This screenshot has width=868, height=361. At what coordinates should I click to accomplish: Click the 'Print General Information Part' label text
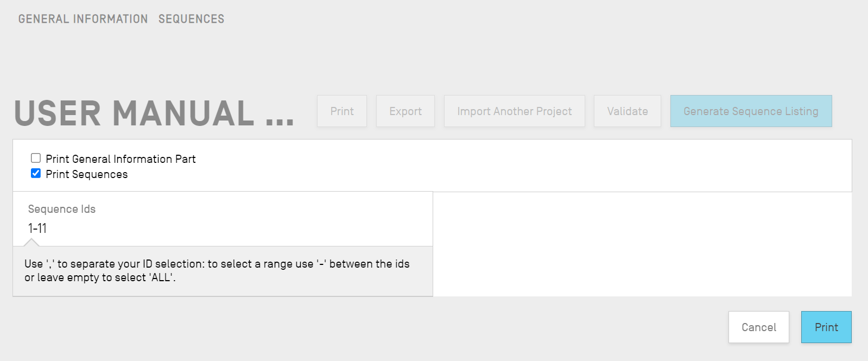(x=121, y=159)
